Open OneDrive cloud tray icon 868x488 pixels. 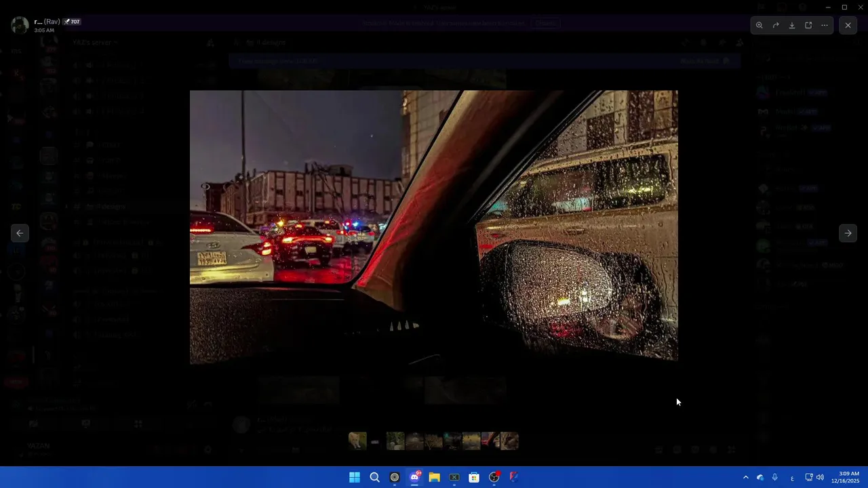coord(760,478)
